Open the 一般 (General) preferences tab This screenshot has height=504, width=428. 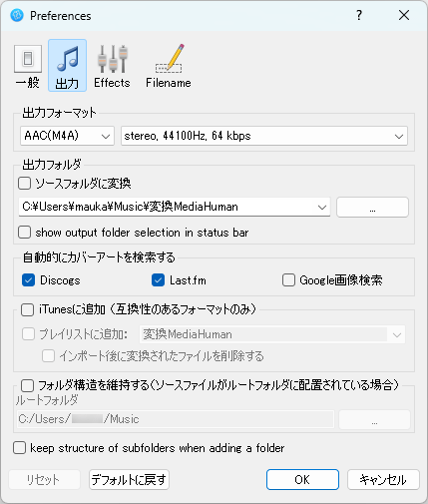[28, 67]
